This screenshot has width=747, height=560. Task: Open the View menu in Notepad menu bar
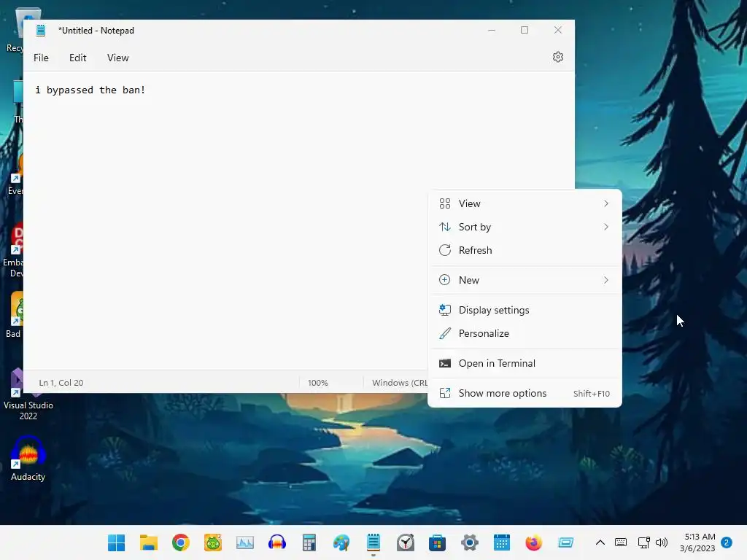coord(117,58)
